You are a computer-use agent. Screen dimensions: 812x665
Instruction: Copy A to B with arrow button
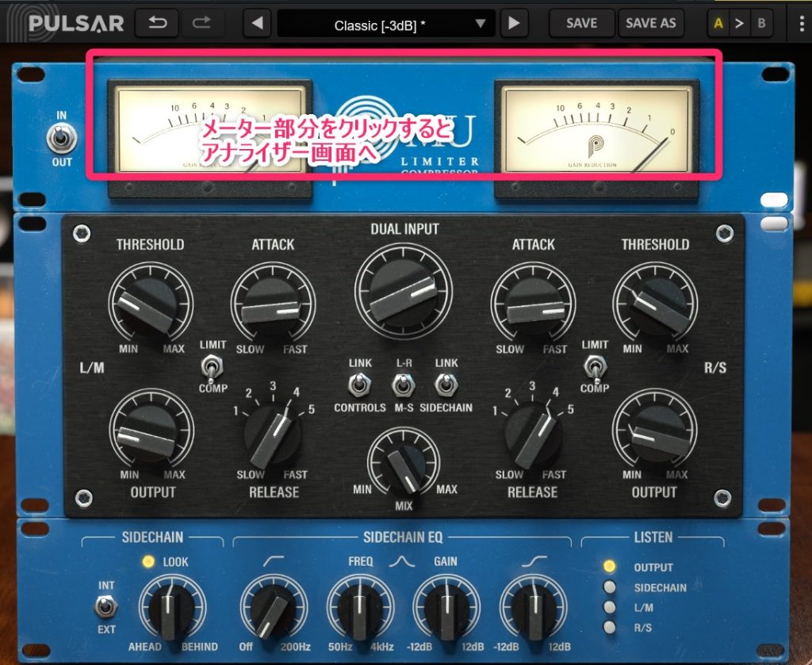point(740,23)
